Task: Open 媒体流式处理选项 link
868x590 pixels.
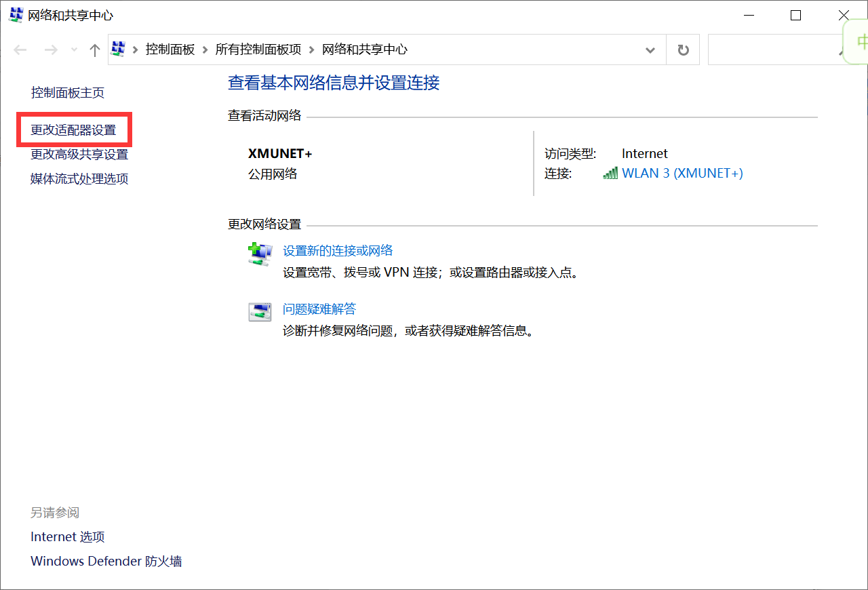Action: pyautogui.click(x=79, y=179)
